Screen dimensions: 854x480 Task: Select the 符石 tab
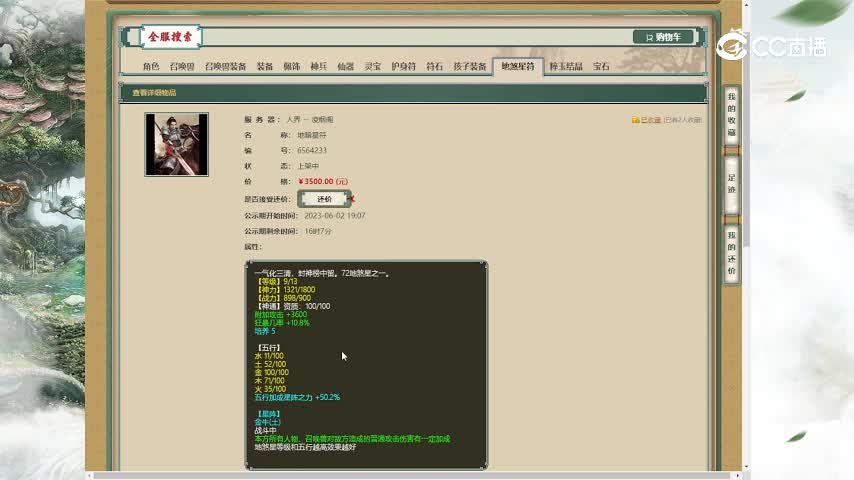pos(435,66)
